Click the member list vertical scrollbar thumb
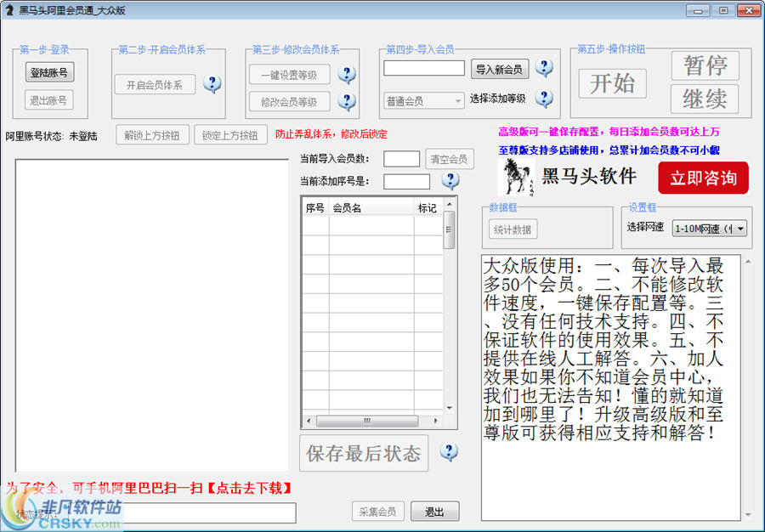The width and height of the screenshot is (765, 532). pos(449,230)
